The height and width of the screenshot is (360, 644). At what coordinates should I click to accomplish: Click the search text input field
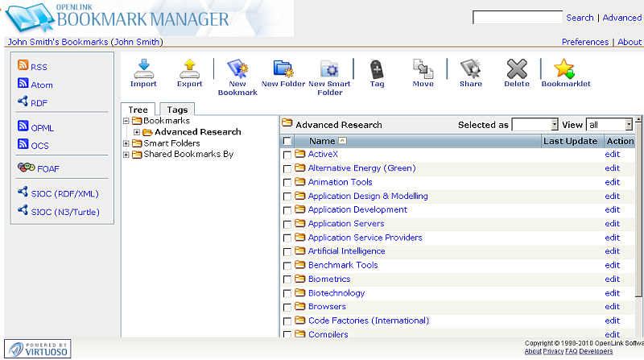517,18
